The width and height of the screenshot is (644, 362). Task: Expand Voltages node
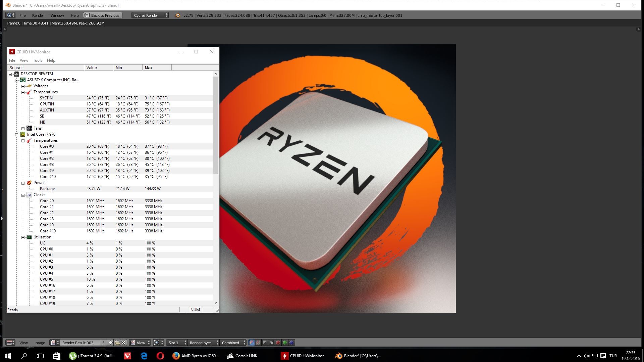[23, 86]
